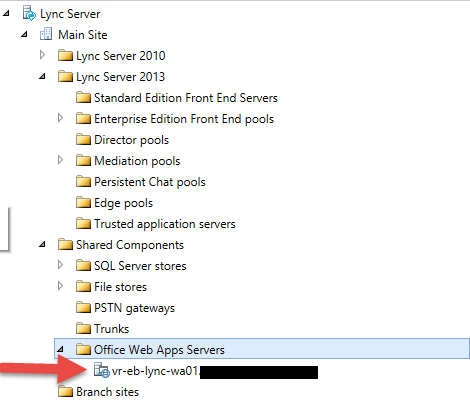Expand the SQL Server stores node

(x=60, y=265)
